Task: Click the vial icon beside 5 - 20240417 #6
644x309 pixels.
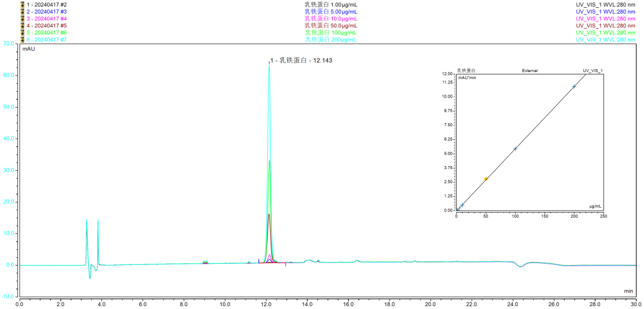Action: (22, 32)
